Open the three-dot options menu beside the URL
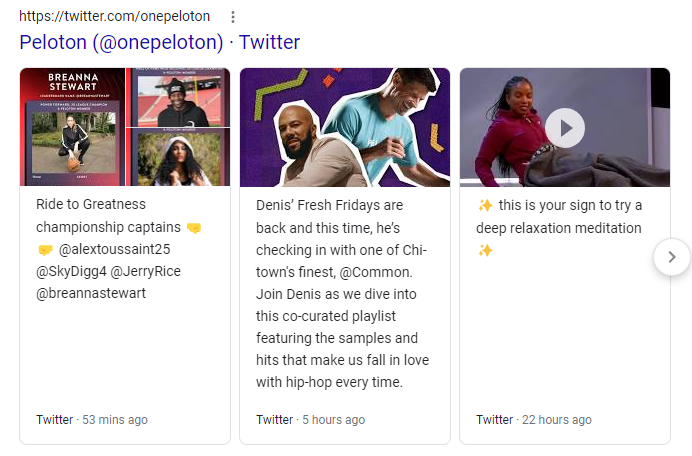 (x=233, y=17)
